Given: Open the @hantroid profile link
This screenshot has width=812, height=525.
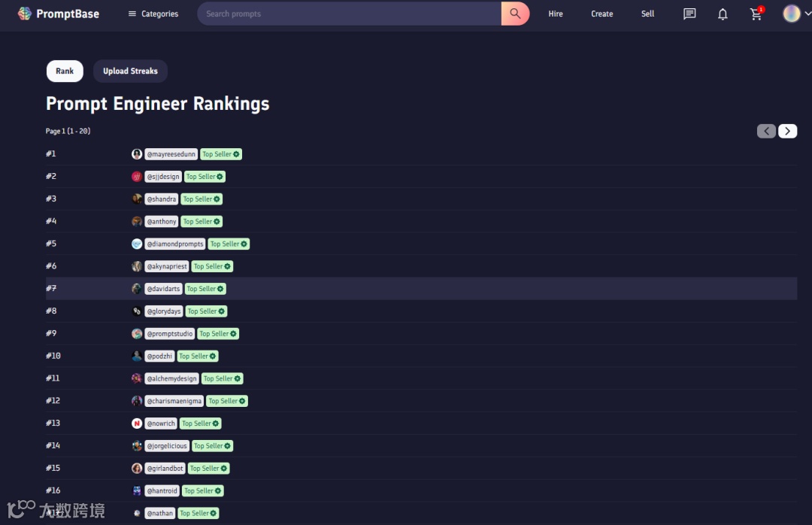Looking at the screenshot, I should click(162, 491).
